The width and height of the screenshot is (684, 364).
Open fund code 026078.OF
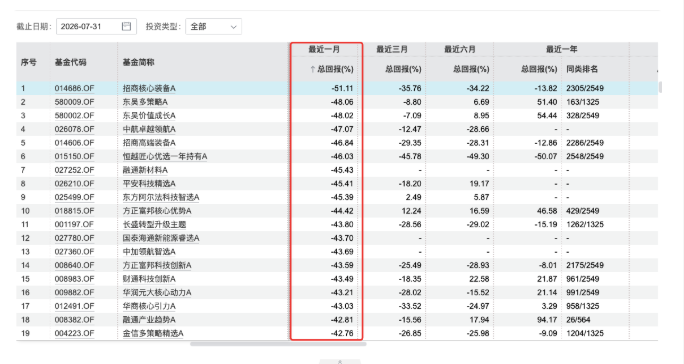[x=74, y=129]
